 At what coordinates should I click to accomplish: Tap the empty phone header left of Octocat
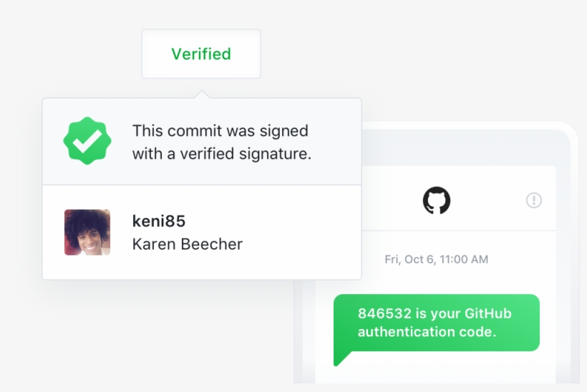[387, 201]
